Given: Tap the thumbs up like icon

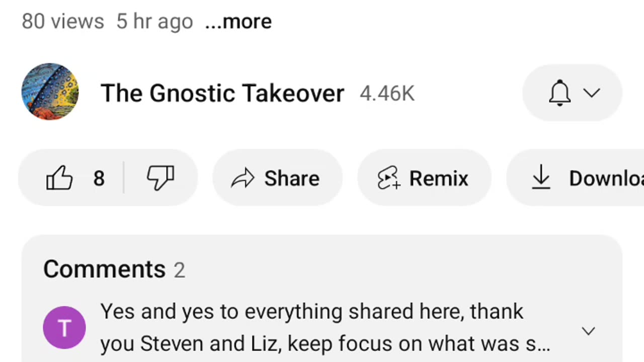Looking at the screenshot, I should pyautogui.click(x=59, y=178).
